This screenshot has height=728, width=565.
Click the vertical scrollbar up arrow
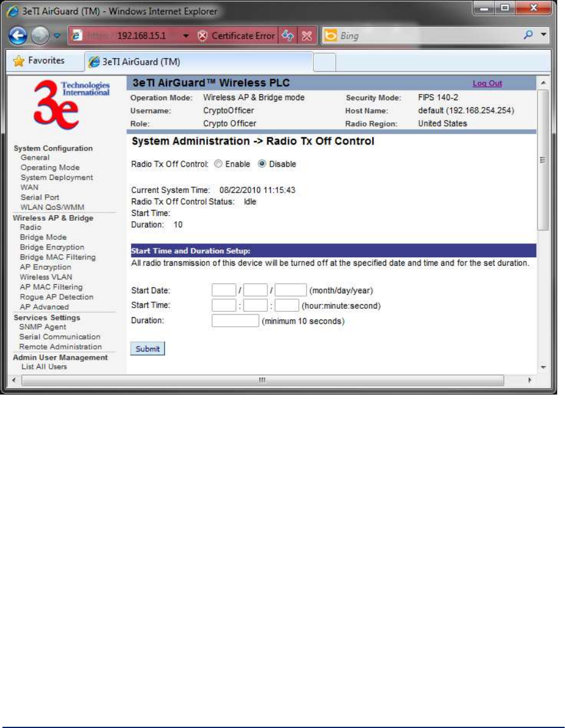(543, 82)
